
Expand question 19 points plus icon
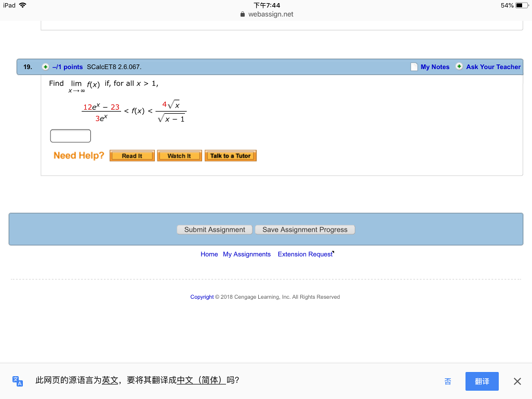(46, 67)
